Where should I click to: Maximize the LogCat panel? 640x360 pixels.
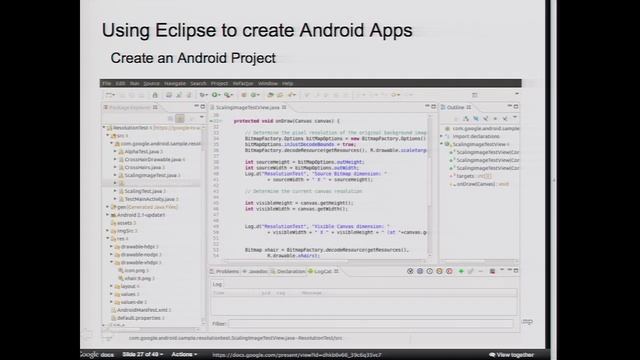[516, 271]
